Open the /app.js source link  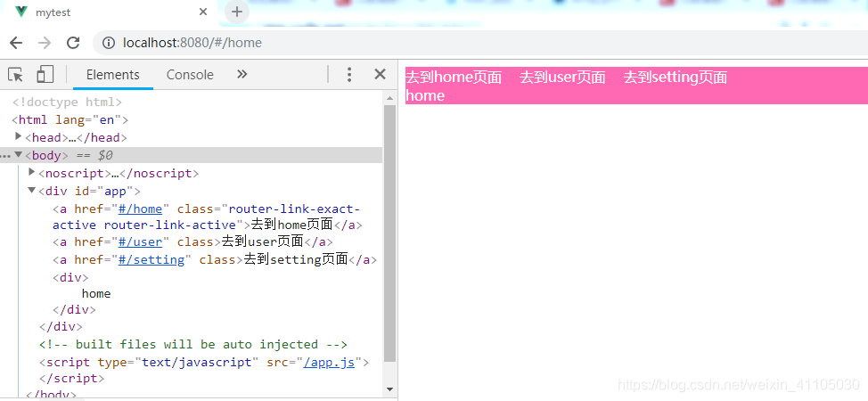pyautogui.click(x=330, y=362)
